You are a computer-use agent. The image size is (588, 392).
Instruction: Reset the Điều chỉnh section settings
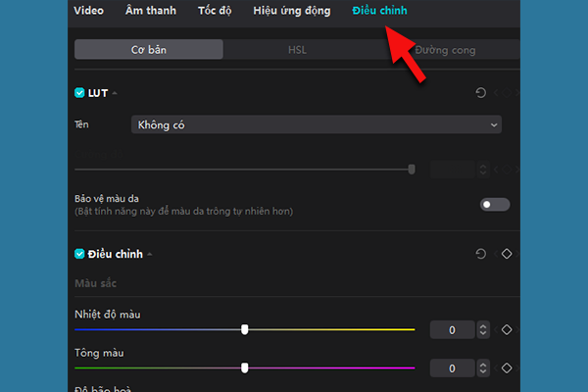480,254
